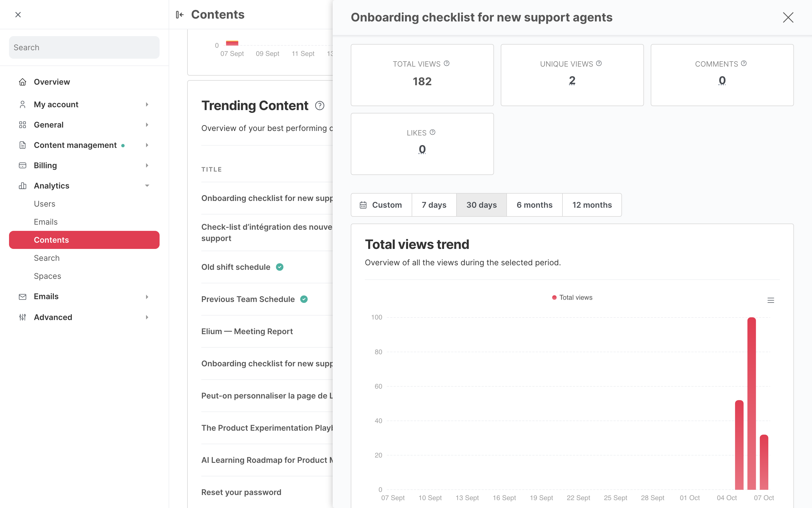Click the Comments info icon
The image size is (812, 508).
(744, 63)
